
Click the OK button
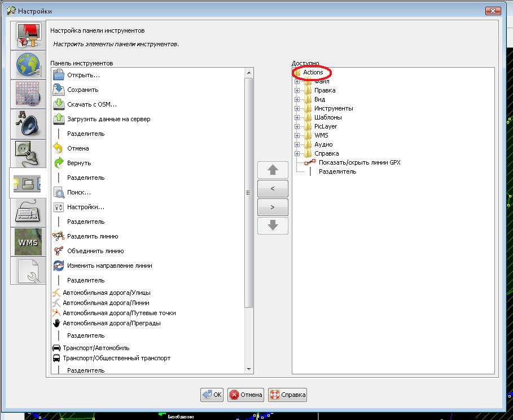tap(212, 395)
